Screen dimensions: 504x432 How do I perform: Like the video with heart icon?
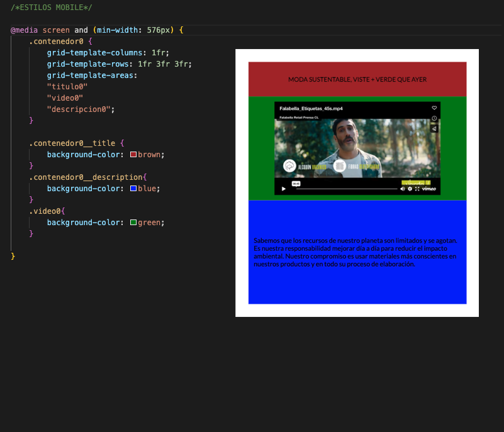click(434, 108)
